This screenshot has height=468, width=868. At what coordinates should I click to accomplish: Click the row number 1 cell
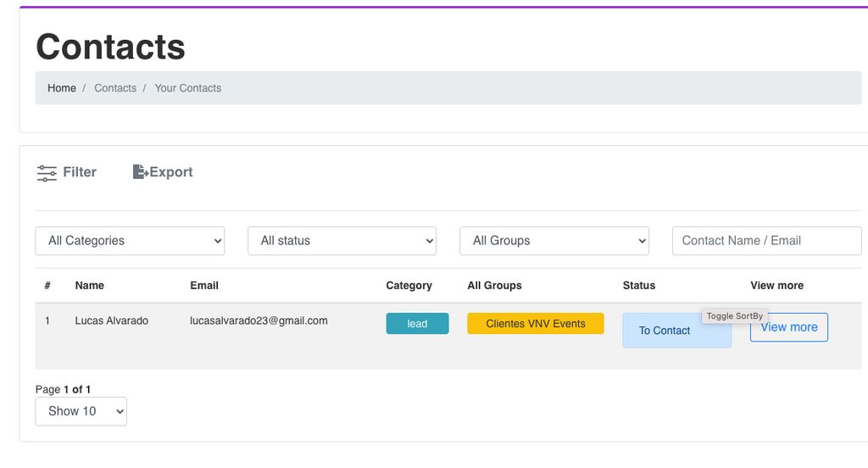47,320
